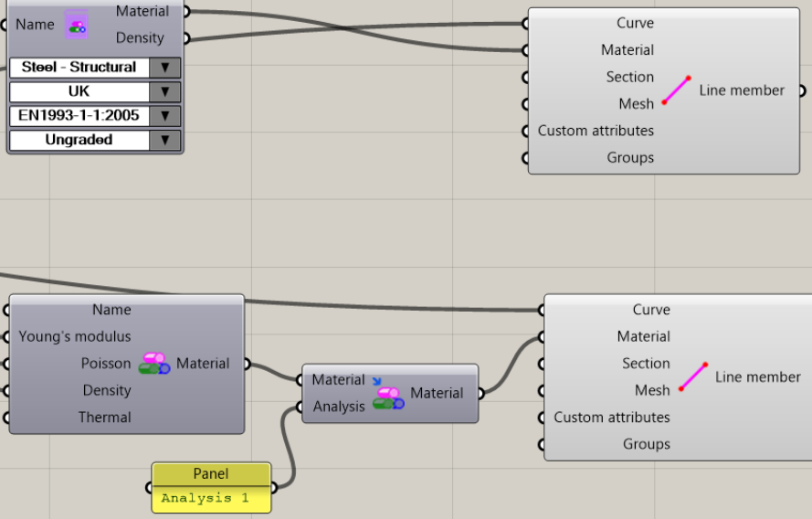Click the upper Line member's pink line icon
The height and width of the screenshot is (519, 812).
[676, 90]
